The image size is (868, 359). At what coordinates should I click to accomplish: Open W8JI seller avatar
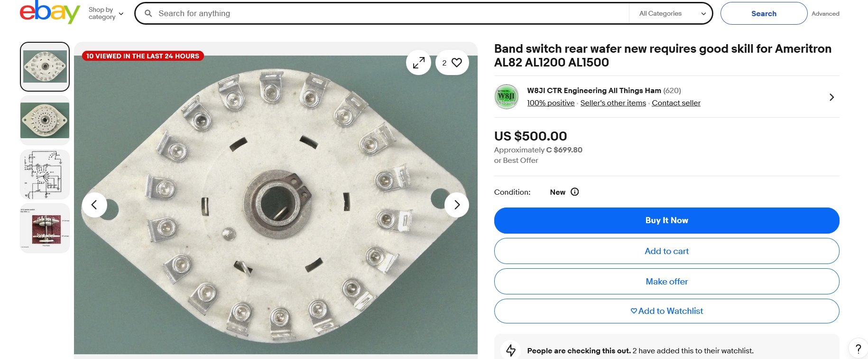tap(506, 97)
